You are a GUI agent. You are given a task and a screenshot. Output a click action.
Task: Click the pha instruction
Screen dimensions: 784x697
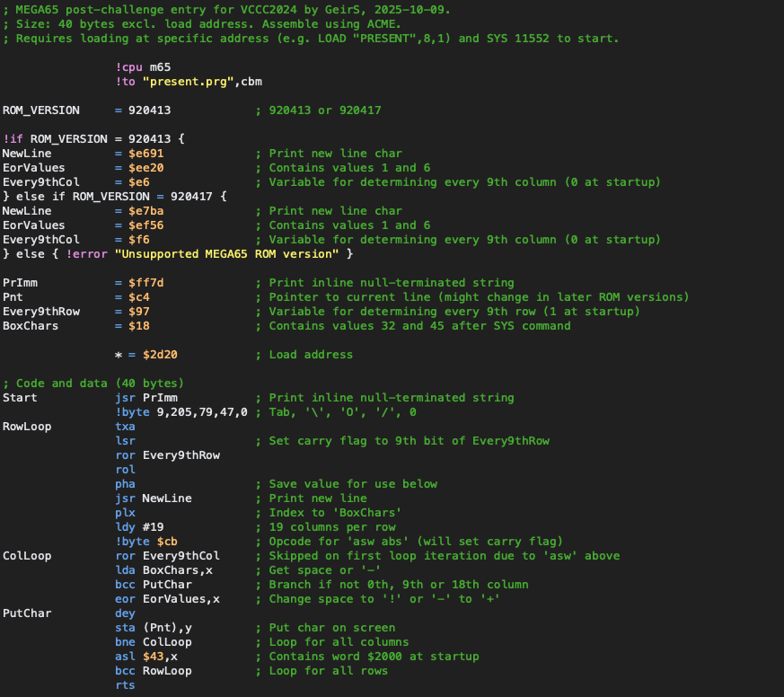(125, 484)
